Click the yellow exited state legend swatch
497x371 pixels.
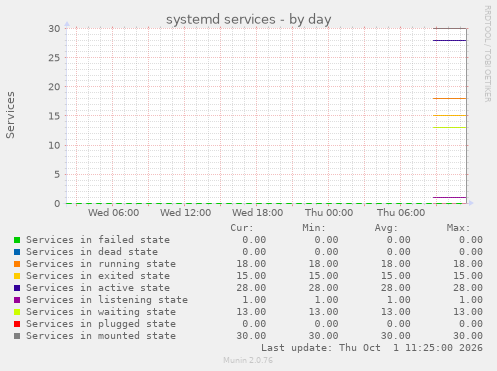pos(17,276)
